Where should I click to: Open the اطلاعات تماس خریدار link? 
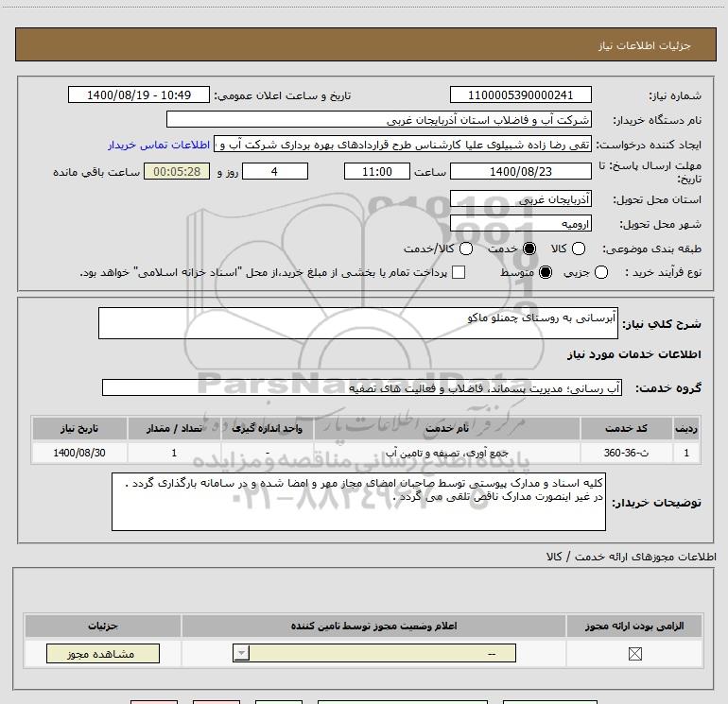159,145
